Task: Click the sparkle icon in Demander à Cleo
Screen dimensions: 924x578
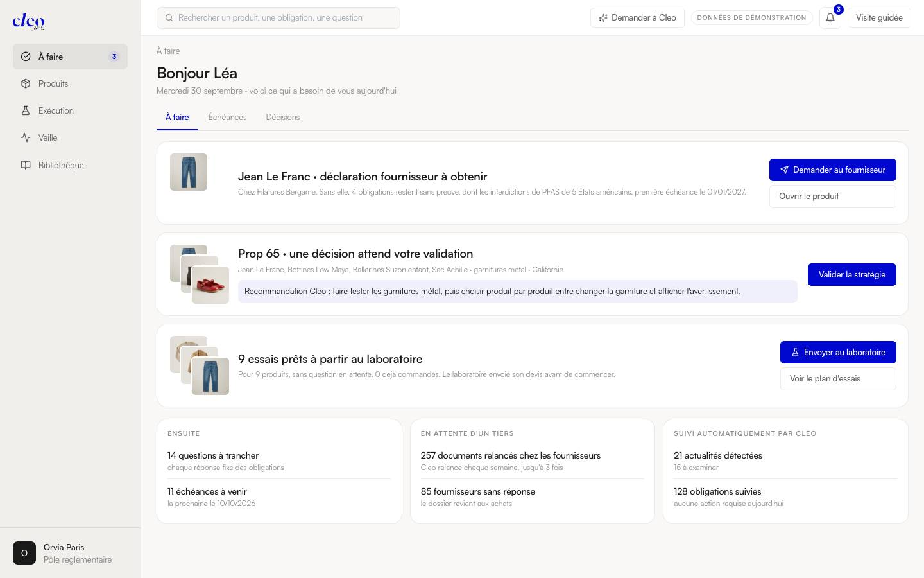Action: (x=603, y=18)
